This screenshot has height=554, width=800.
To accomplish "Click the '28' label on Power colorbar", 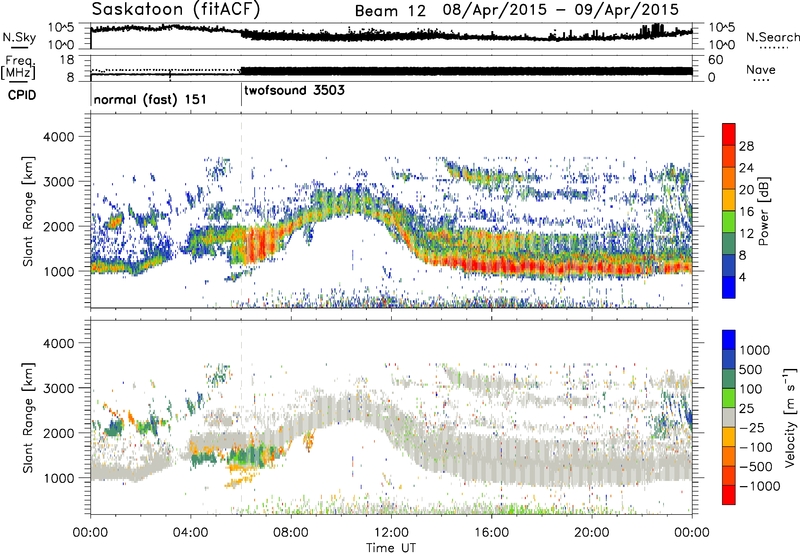I will tap(746, 146).
